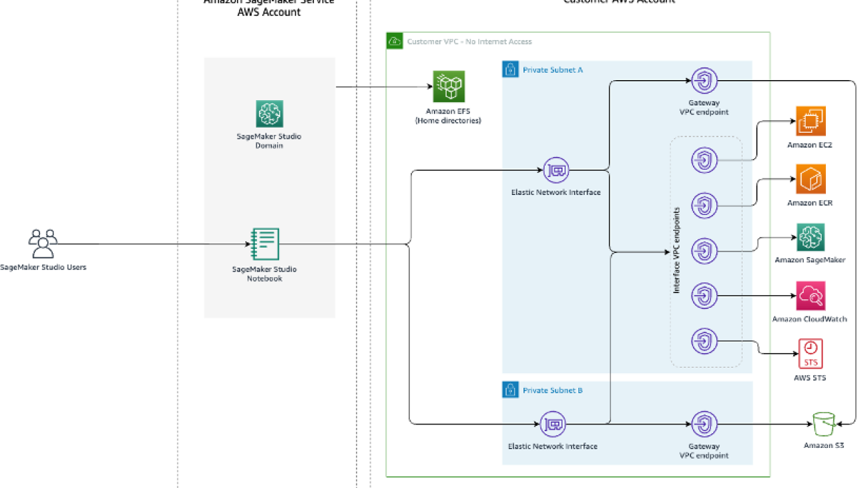Select Elastic Network Interface icon in Subnet A
The width and height of the screenshot is (868, 488).
point(556,171)
